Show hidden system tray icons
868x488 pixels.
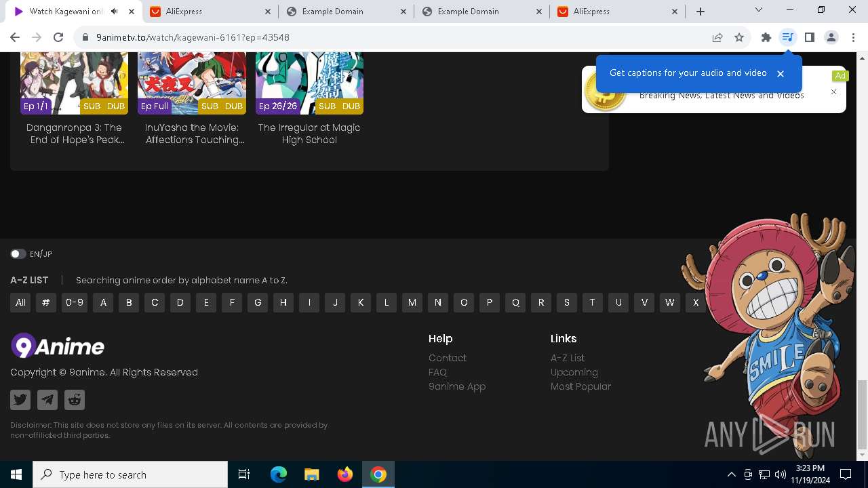click(731, 474)
